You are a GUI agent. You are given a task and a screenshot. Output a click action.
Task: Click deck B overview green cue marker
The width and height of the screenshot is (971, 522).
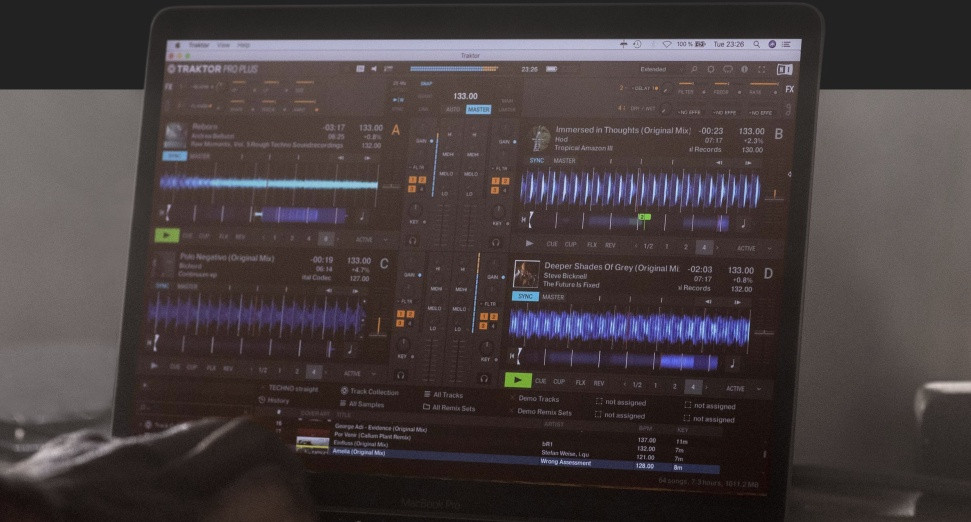pos(644,217)
